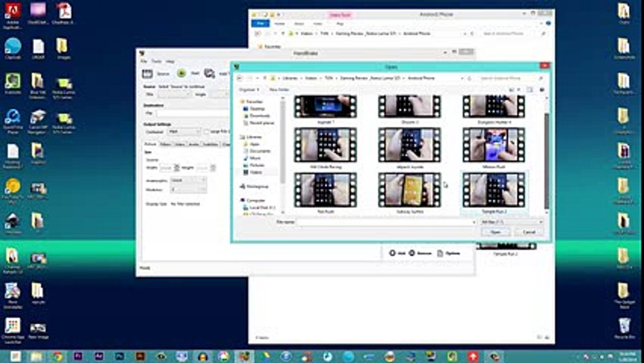The image size is (644, 363).
Task: Open the Modulus dropdown
Action: point(188,190)
